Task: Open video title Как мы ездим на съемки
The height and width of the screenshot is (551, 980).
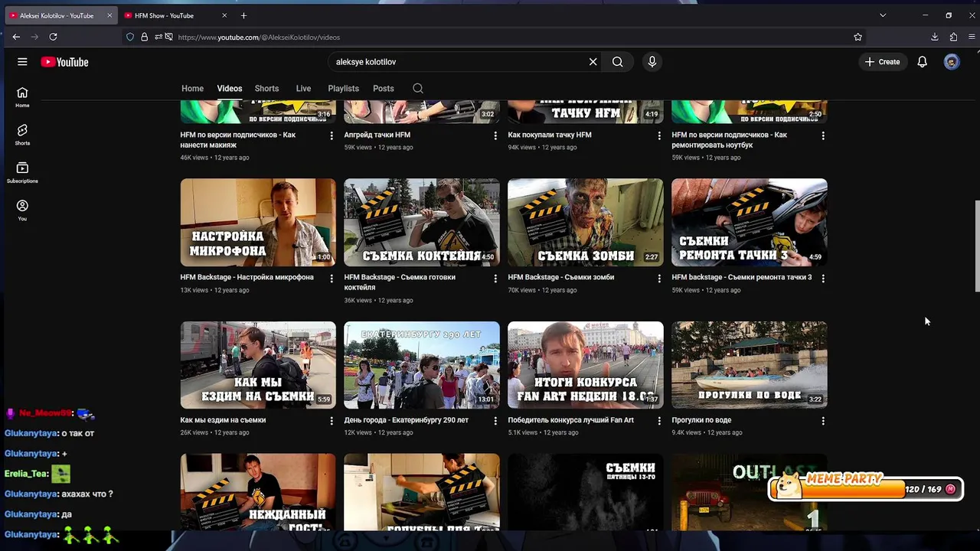Action: point(223,420)
